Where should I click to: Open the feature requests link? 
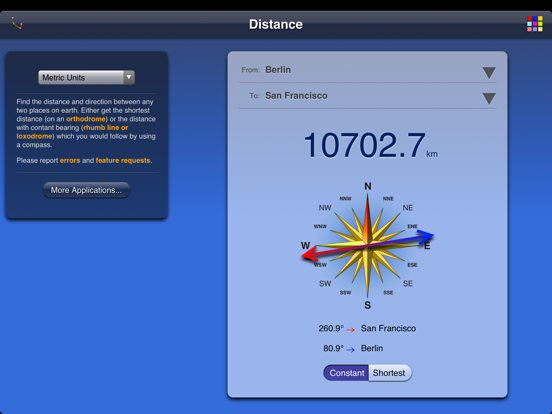pos(123,161)
